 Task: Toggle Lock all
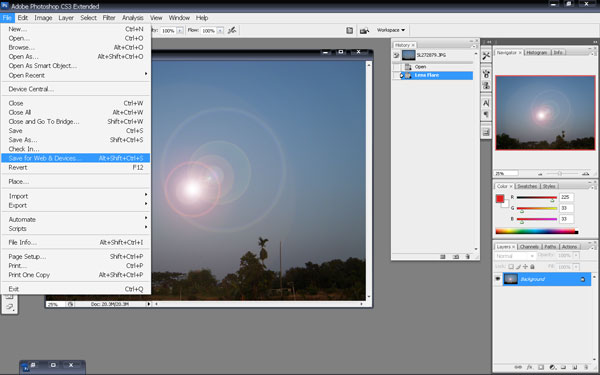pos(532,267)
